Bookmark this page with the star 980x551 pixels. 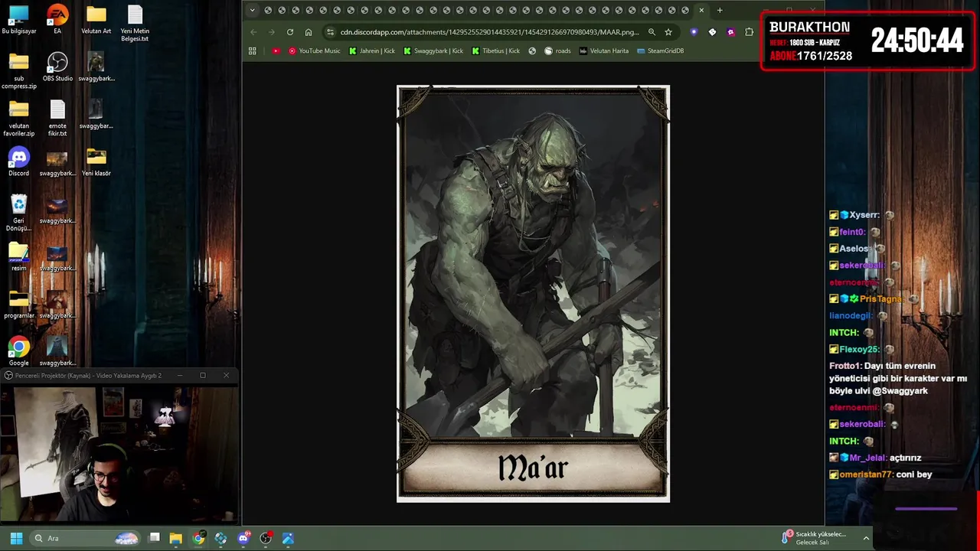668,32
